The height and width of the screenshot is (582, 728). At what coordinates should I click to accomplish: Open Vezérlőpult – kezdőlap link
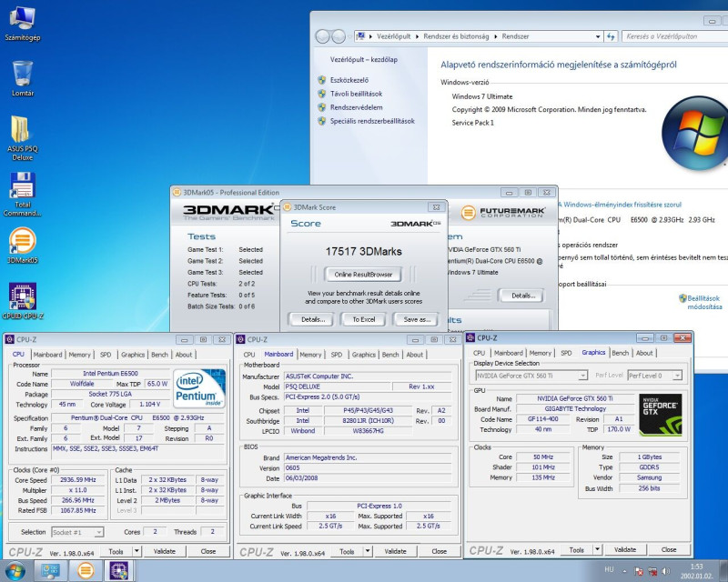(363, 59)
